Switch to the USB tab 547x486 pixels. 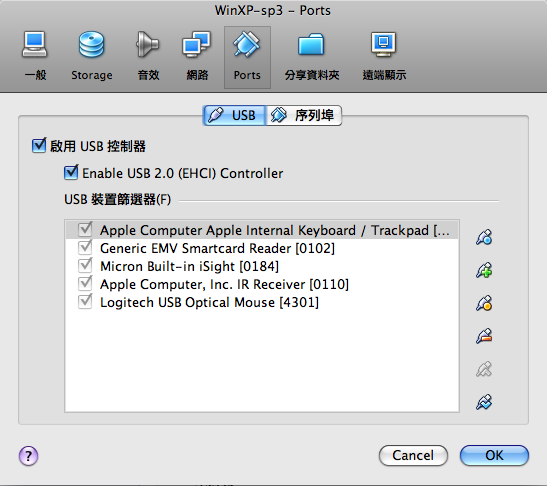click(x=234, y=115)
